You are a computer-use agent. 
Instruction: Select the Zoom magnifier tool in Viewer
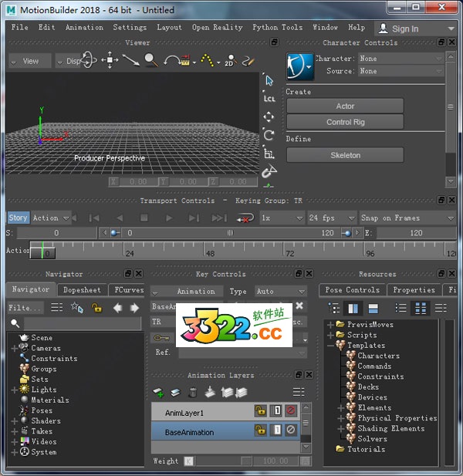point(151,60)
